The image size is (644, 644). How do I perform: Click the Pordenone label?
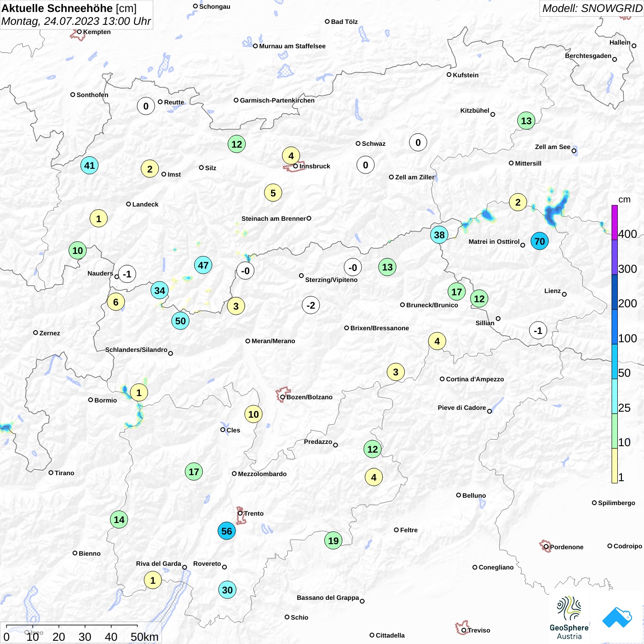point(567,547)
